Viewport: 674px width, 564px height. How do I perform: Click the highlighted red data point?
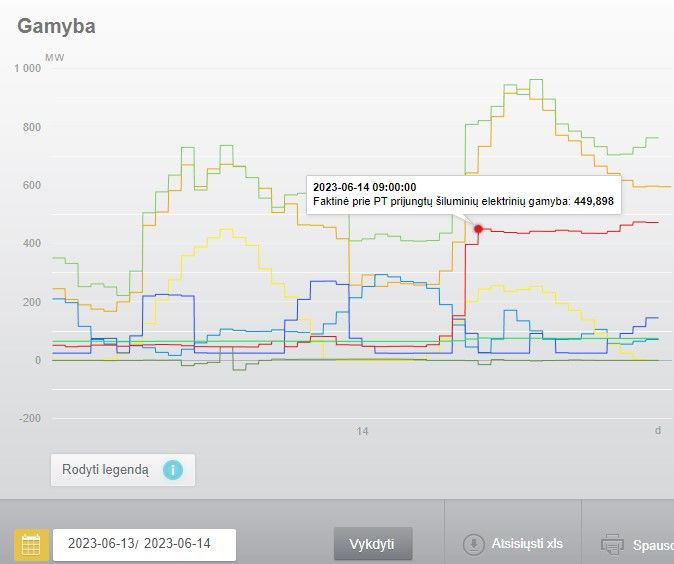pos(478,229)
